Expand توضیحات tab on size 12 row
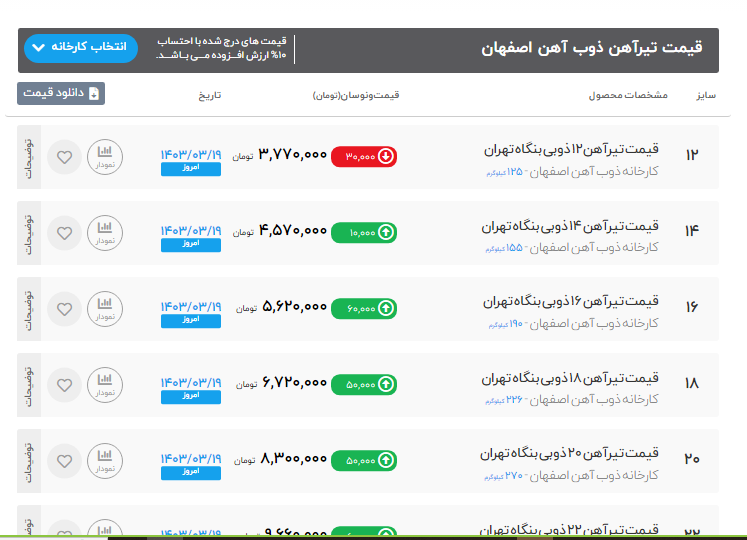Image resolution: width=747 pixels, height=540 pixels. 29,157
